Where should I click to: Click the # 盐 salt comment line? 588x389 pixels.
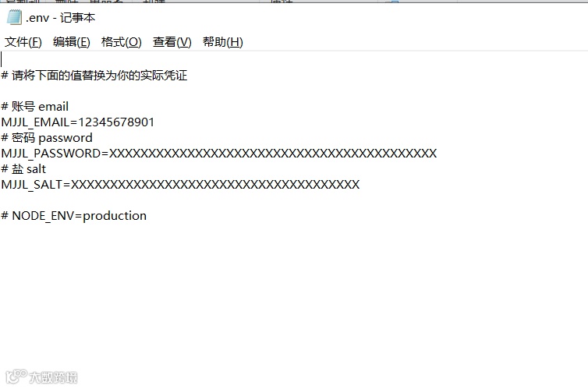tap(23, 169)
